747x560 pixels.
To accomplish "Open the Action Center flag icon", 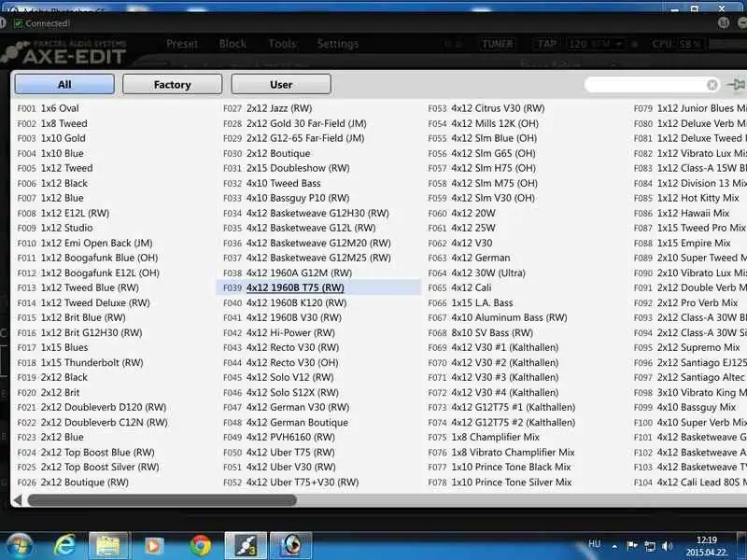I will (x=632, y=546).
